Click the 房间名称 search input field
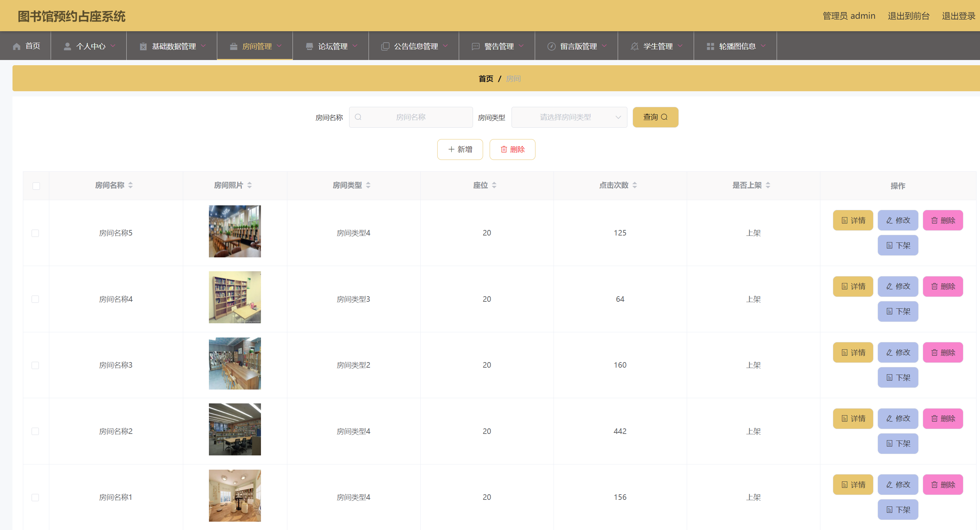980x530 pixels. (411, 117)
